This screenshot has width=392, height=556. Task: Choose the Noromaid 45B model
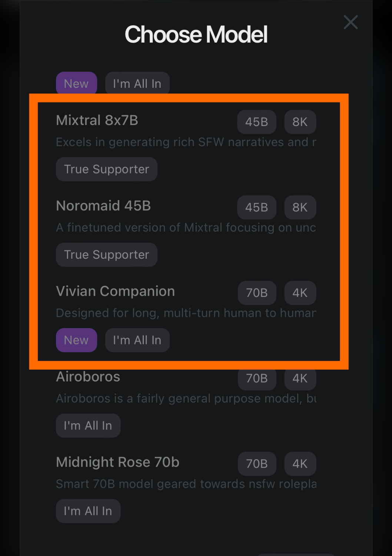pos(103,206)
